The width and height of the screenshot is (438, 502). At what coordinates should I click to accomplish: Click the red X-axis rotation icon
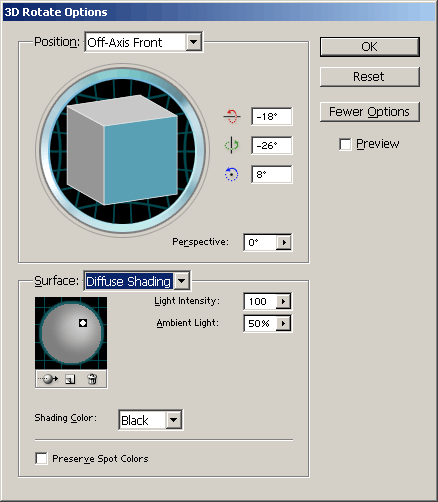231,116
